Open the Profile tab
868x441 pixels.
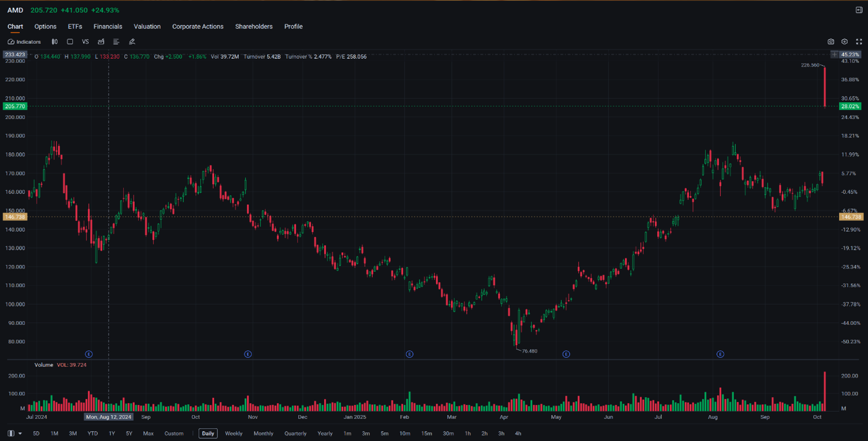click(x=294, y=26)
